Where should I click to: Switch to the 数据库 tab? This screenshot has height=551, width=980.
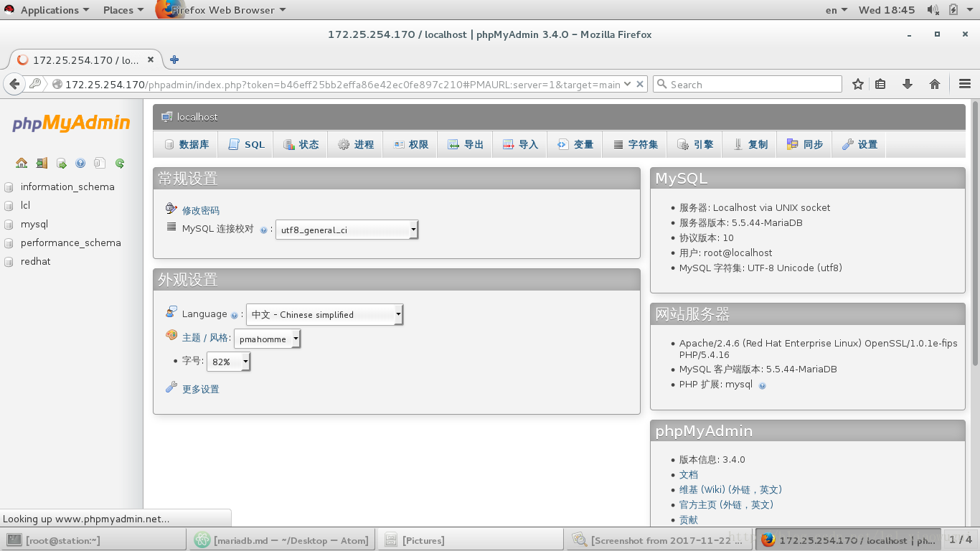tap(187, 144)
